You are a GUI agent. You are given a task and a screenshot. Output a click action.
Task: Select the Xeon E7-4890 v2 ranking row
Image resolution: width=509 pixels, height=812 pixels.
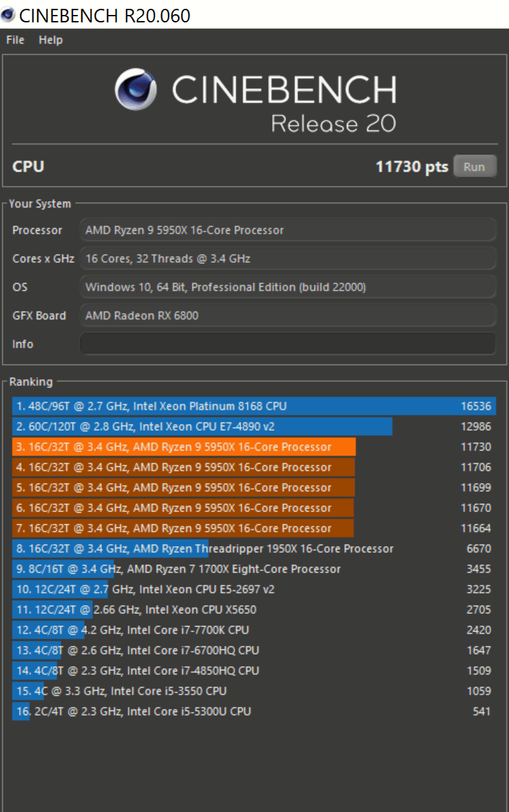[254, 427]
